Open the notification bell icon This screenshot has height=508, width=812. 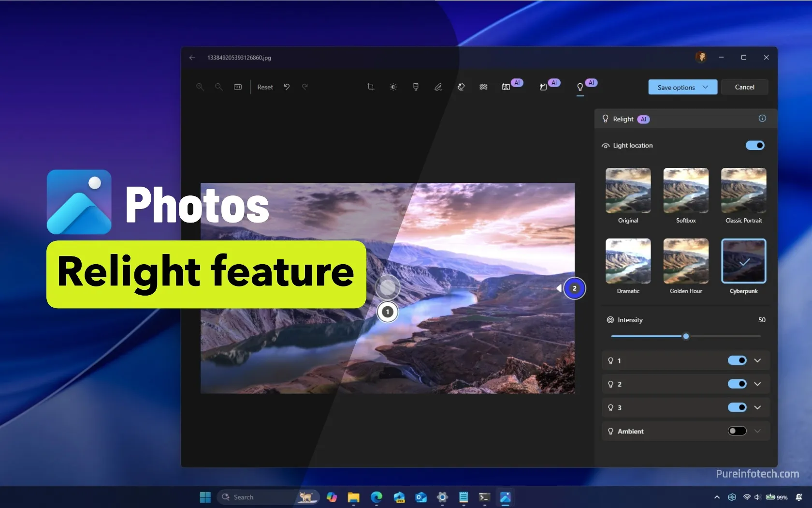(799, 497)
